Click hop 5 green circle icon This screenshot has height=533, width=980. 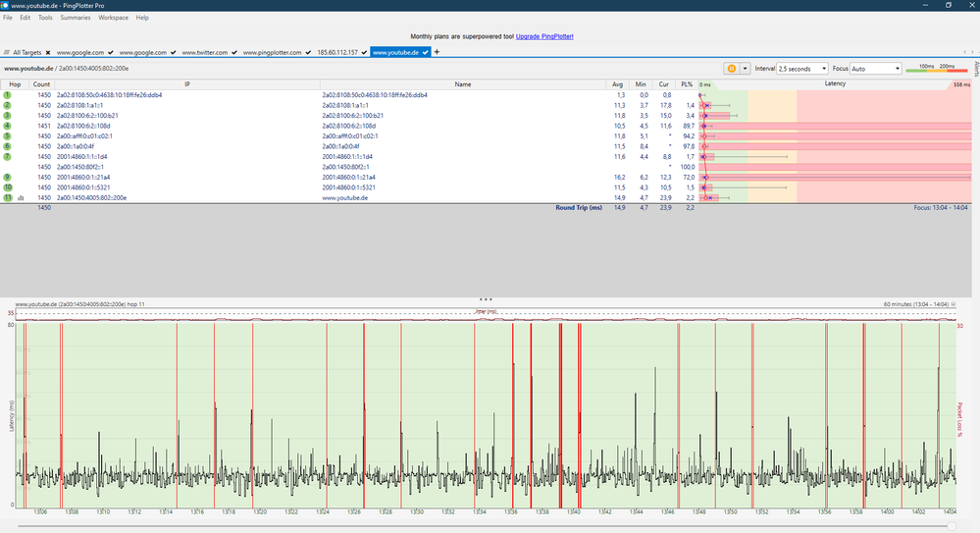coord(8,135)
